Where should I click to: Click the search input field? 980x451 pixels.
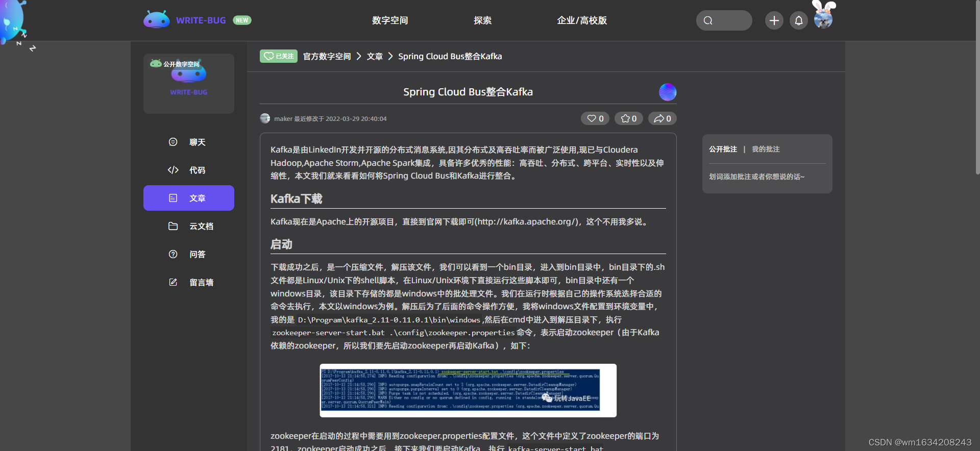tap(724, 20)
